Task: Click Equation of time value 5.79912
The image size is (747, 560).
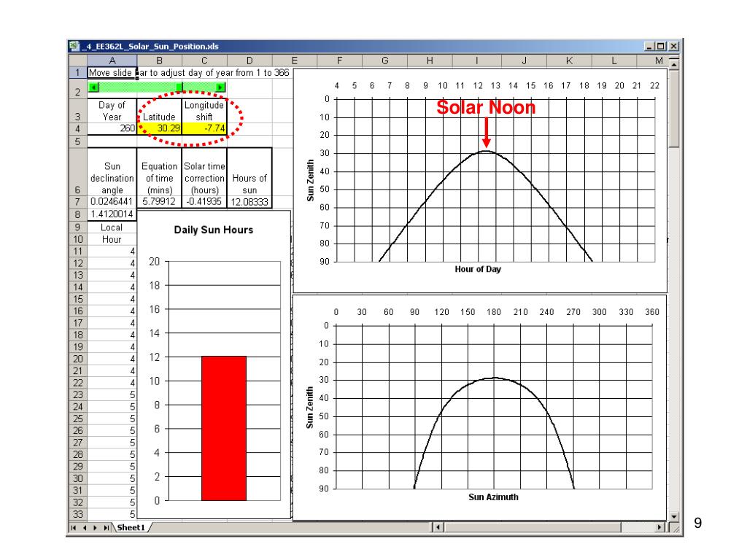Action: tap(159, 202)
